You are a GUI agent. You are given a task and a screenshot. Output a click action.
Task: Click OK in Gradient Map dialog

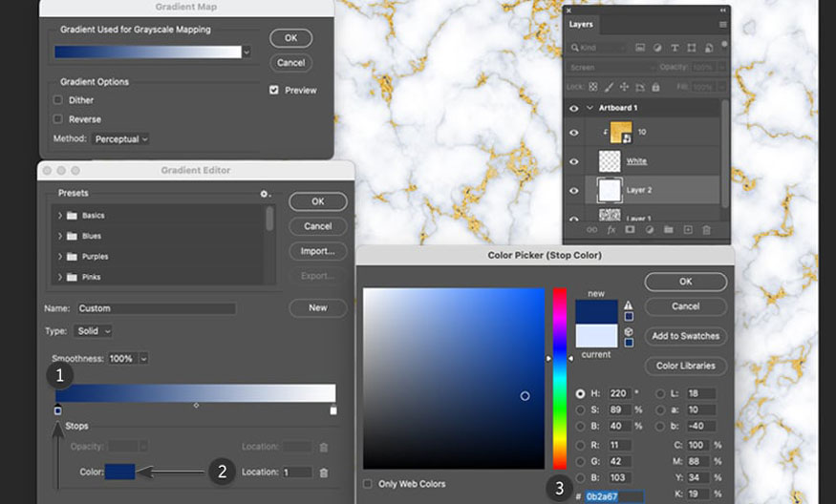point(291,38)
